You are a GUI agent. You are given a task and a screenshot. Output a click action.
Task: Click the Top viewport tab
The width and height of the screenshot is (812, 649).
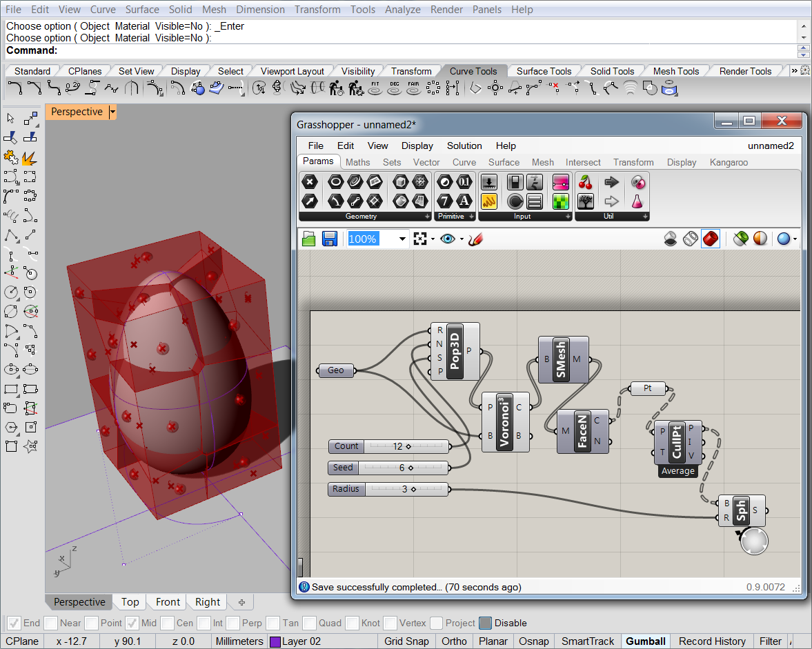(x=130, y=602)
